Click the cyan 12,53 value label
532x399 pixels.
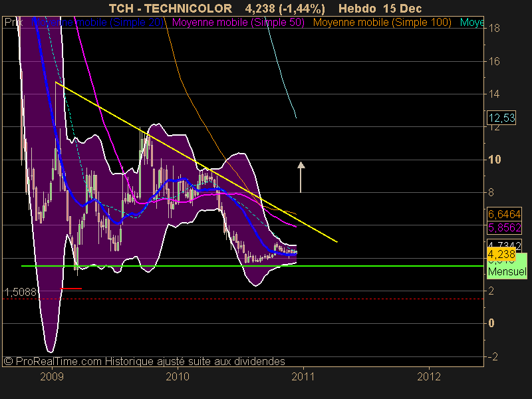pyautogui.click(x=501, y=118)
